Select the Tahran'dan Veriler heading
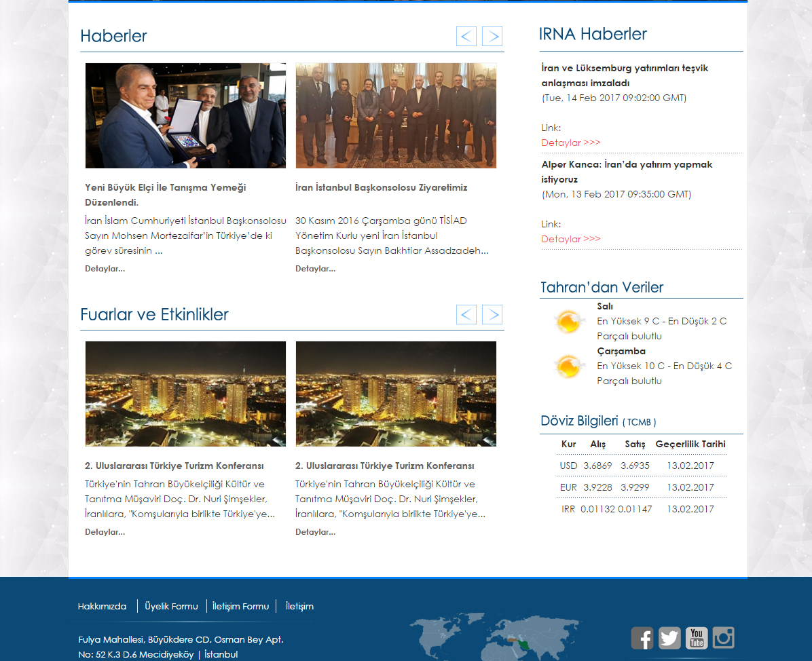Screen dimensions: 812x661 (602, 287)
